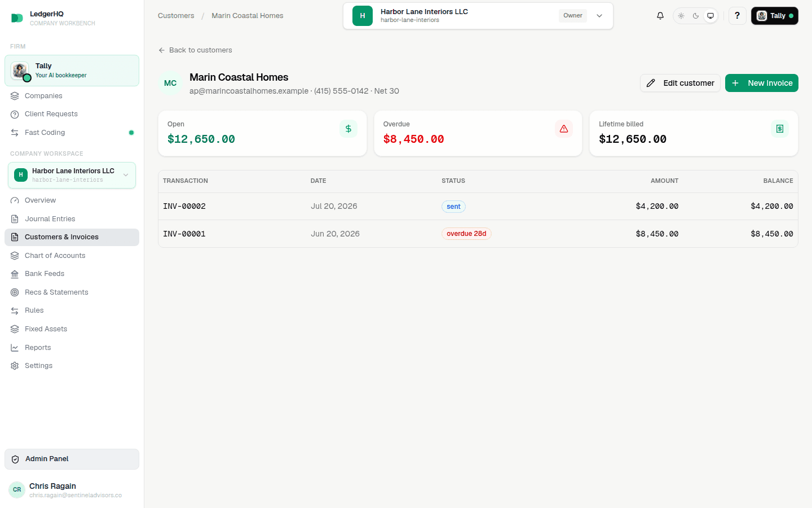The image size is (812, 508).
Task: Click Fast Coding green status dot
Action: coord(131,133)
